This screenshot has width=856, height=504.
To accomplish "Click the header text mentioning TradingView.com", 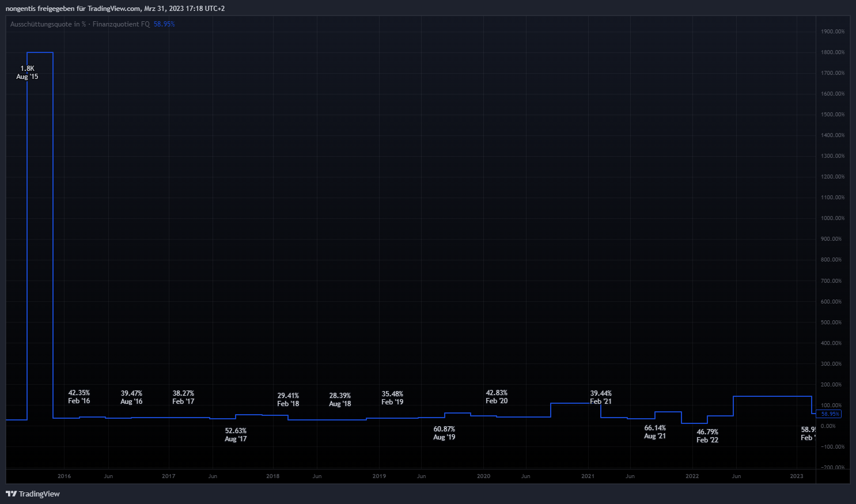I will pos(115,9).
